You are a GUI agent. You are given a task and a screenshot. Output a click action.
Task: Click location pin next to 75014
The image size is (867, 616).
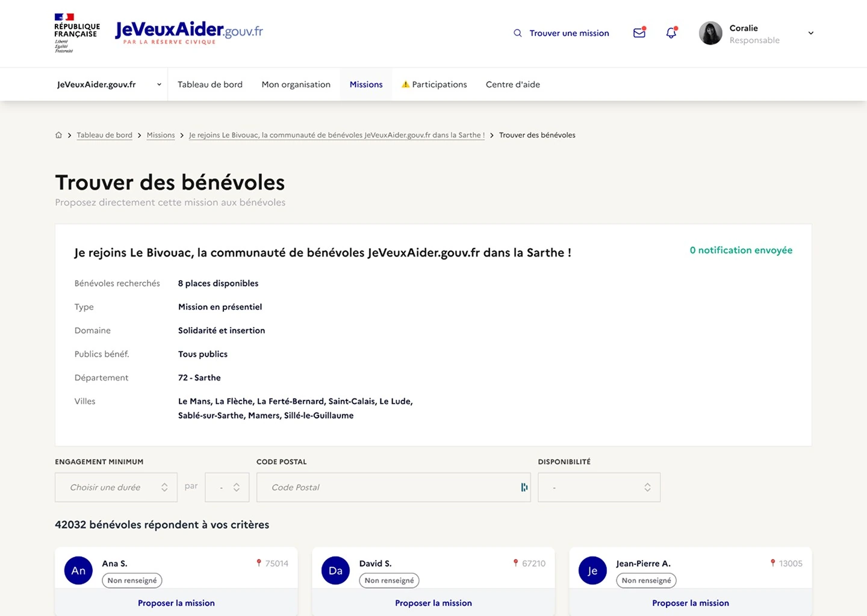pyautogui.click(x=259, y=563)
